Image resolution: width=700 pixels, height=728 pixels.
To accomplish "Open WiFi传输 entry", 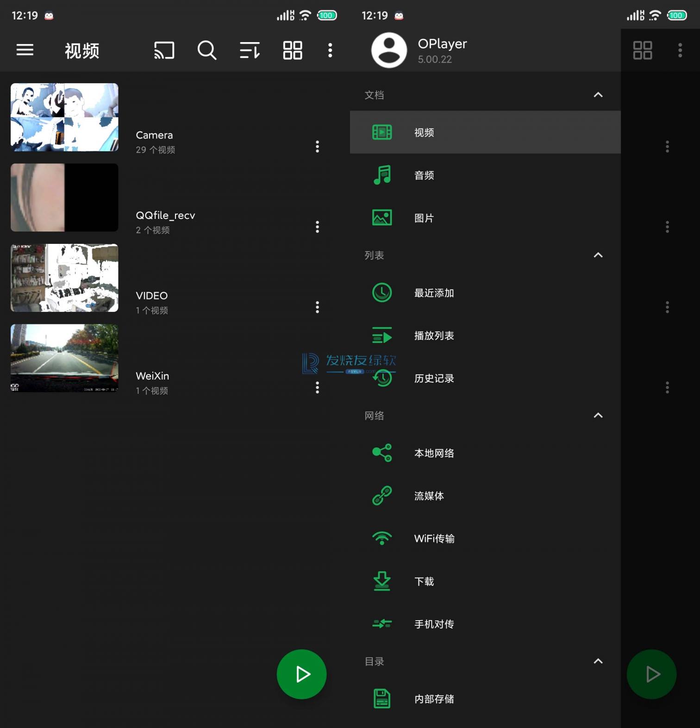I will click(x=485, y=538).
